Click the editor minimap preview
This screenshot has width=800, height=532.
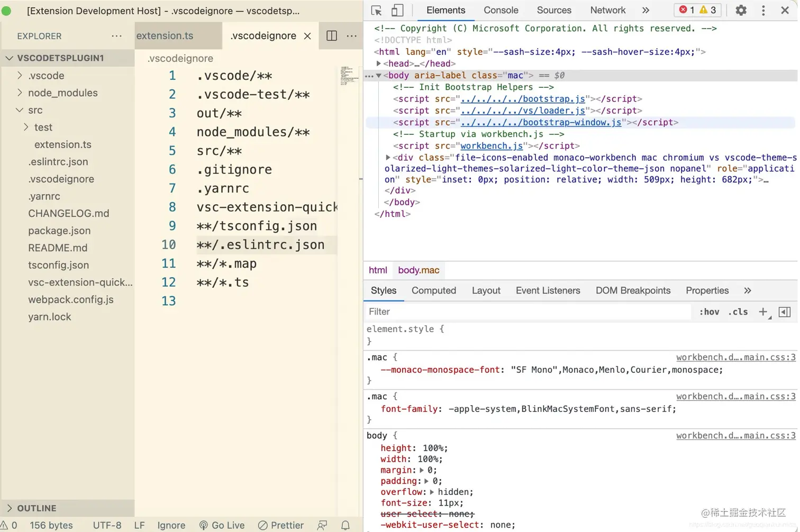tap(349, 75)
